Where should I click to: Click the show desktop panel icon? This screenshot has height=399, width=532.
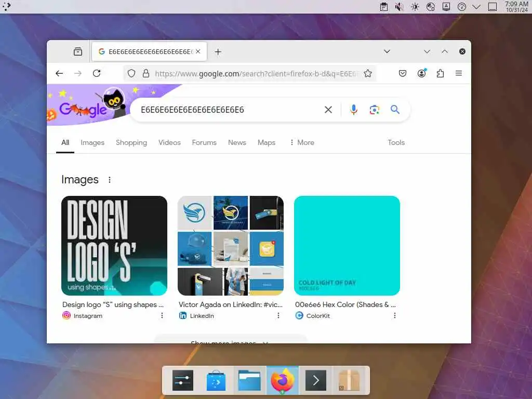pyautogui.click(x=493, y=7)
